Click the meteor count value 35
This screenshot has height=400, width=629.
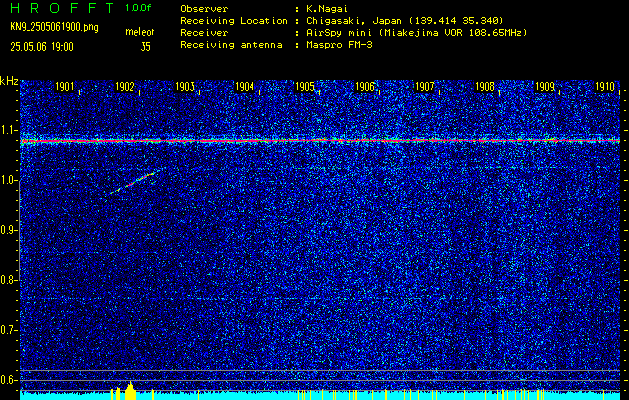[x=146, y=47]
